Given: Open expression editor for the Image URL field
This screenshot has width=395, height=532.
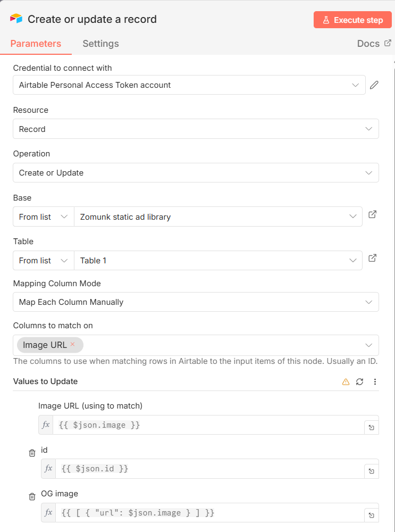Looking at the screenshot, I should coord(371,427).
